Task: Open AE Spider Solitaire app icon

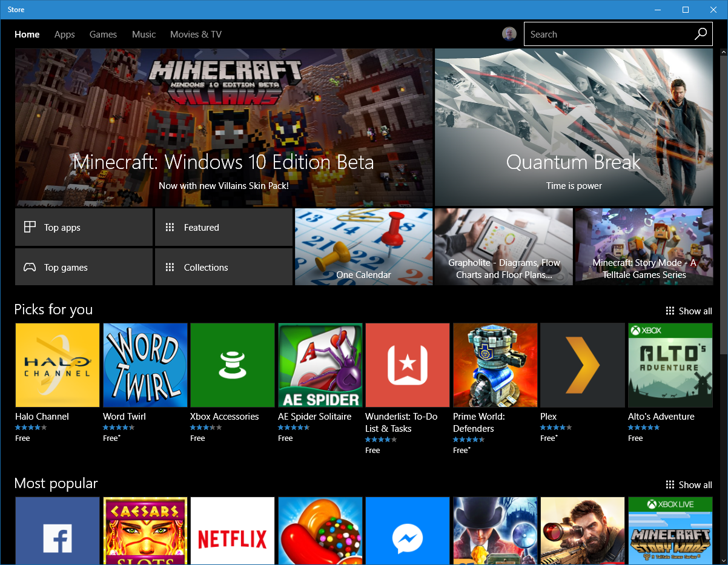Action: [x=320, y=365]
